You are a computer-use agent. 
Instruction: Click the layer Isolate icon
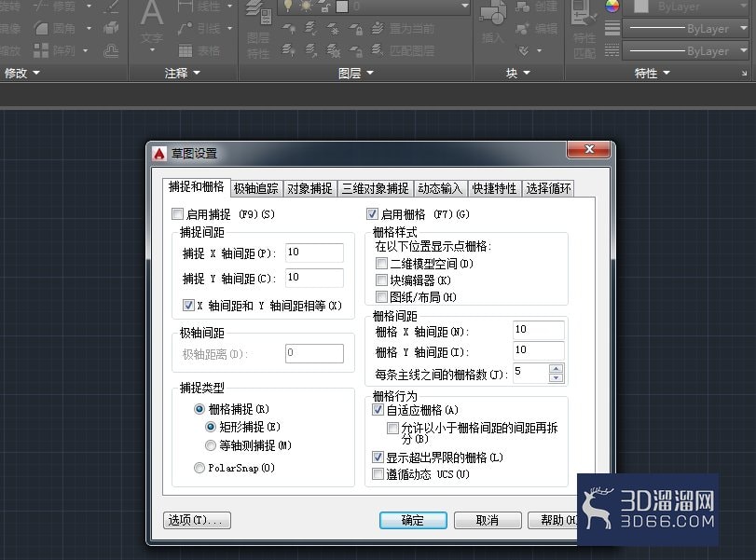coord(311,29)
